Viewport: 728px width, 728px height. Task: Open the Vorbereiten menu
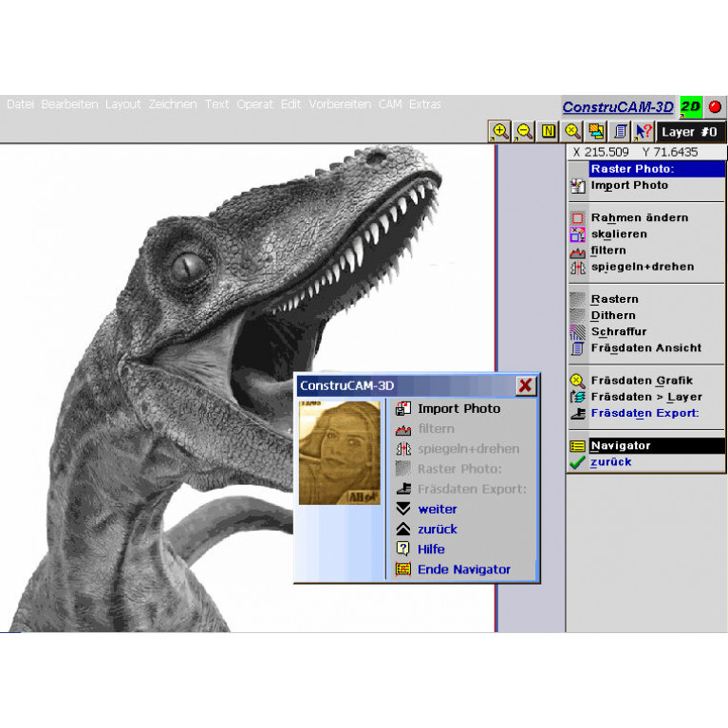pos(340,104)
